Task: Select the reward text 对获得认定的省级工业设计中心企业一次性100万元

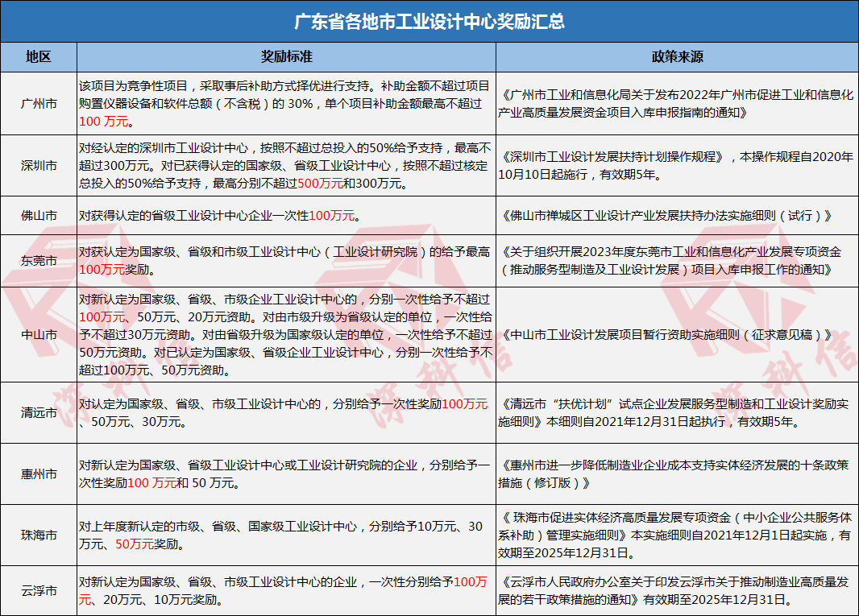Action: tap(220, 216)
